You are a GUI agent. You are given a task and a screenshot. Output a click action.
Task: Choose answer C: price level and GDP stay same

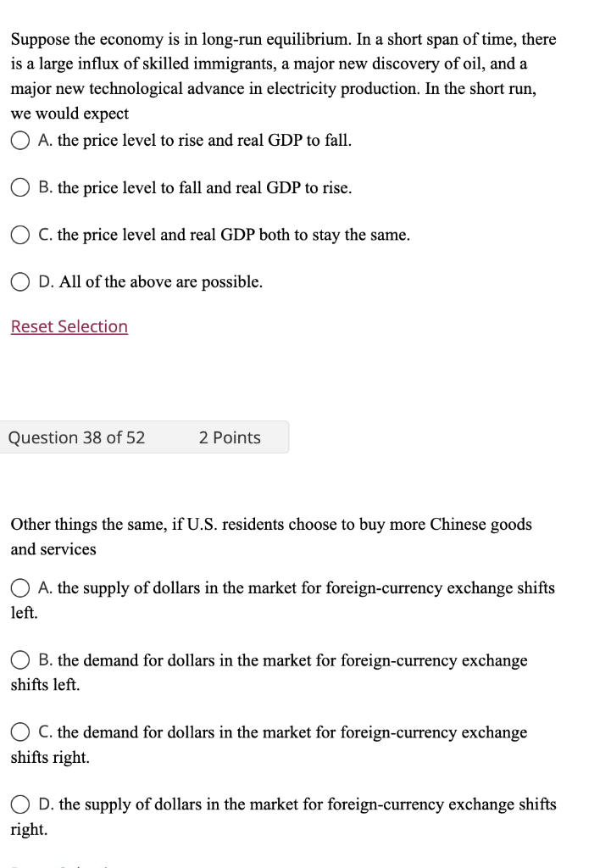[19, 234]
